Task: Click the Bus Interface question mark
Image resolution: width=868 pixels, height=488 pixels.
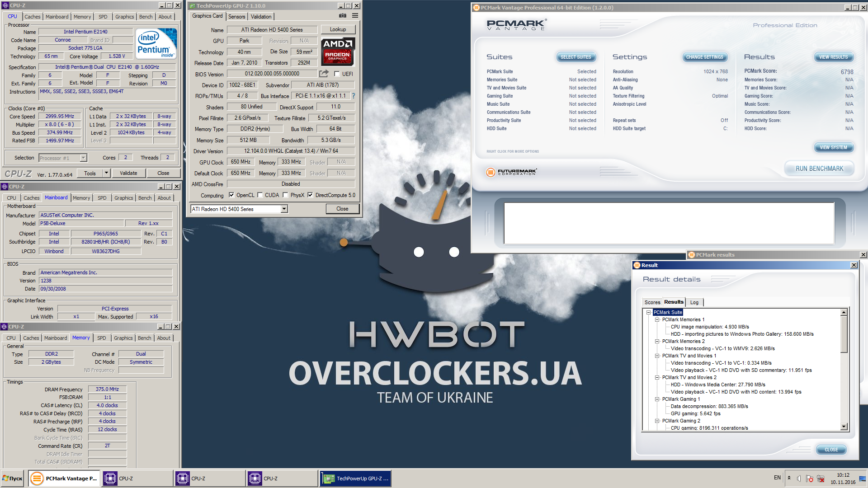Action: click(354, 96)
